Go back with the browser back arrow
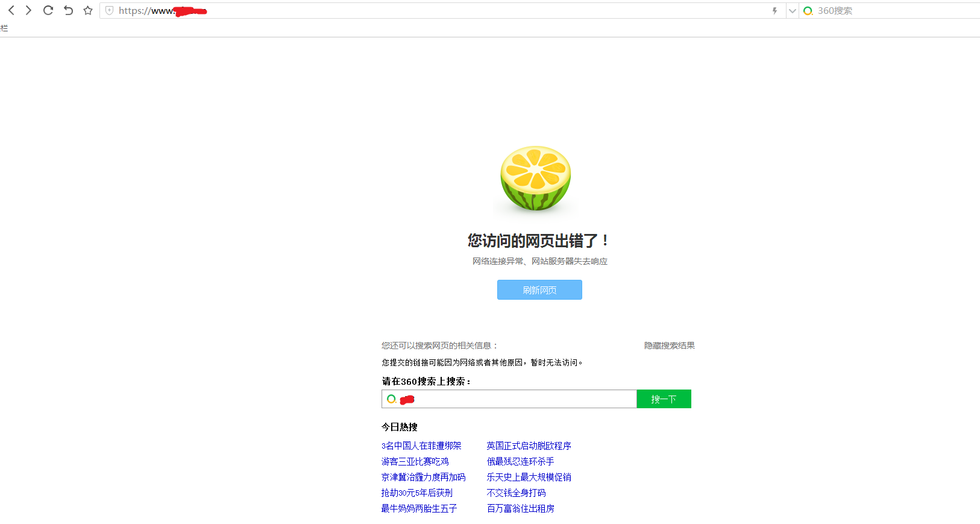 point(11,10)
